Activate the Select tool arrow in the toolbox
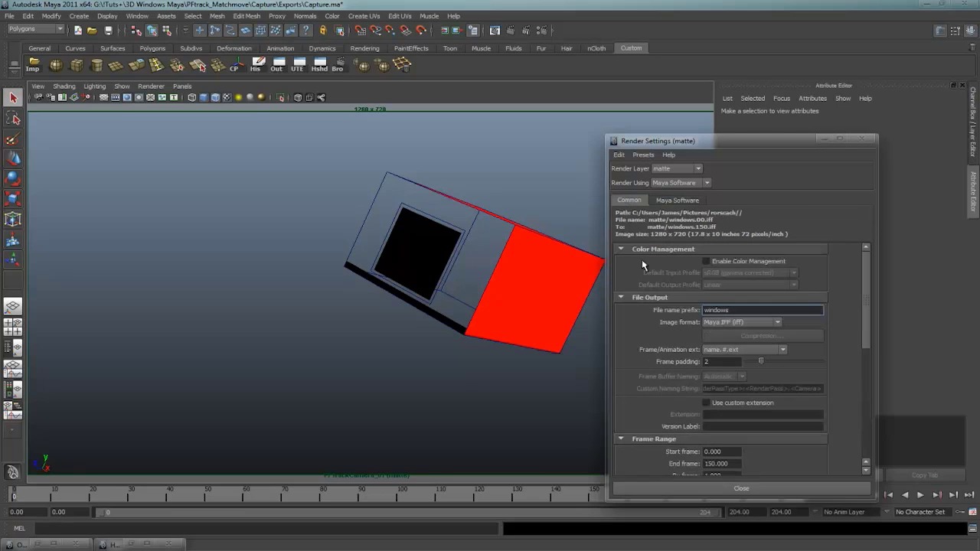Screen dimensions: 980x551 (x=13, y=98)
